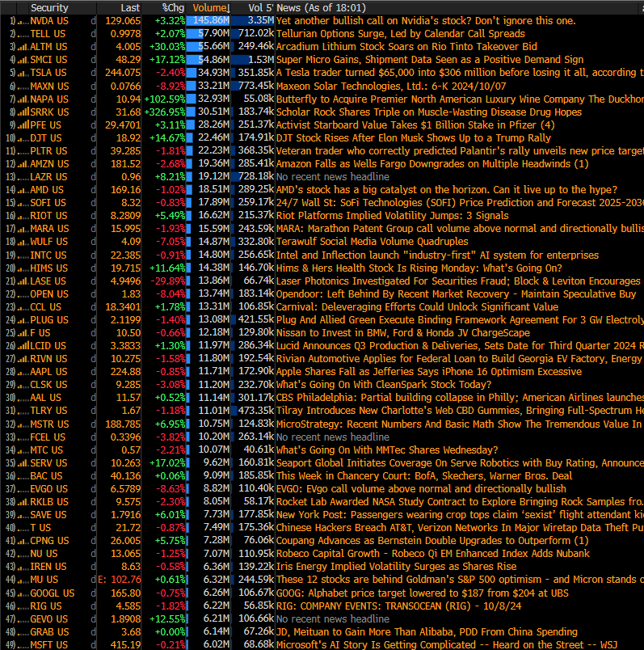
Task: Sort by the %Chg column header
Action: coord(173,7)
